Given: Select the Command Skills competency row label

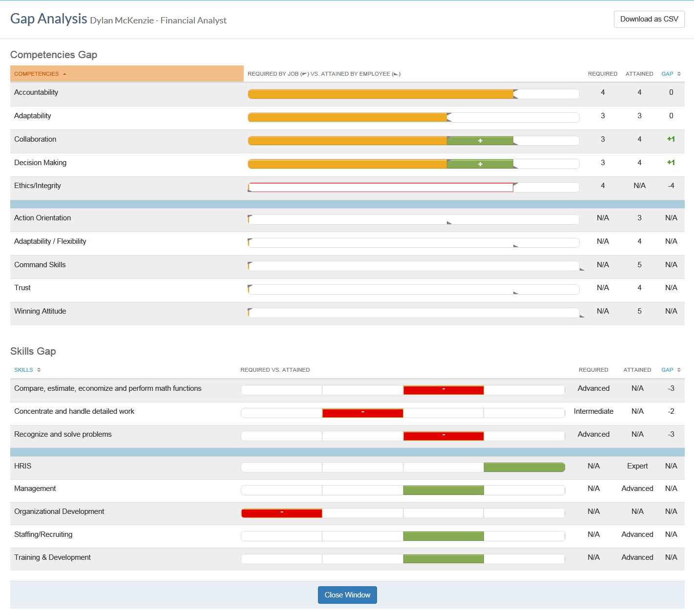Looking at the screenshot, I should click(x=40, y=265).
